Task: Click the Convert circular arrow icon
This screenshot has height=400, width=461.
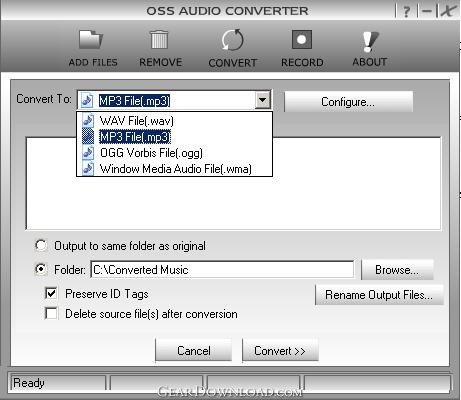Action: (x=232, y=40)
